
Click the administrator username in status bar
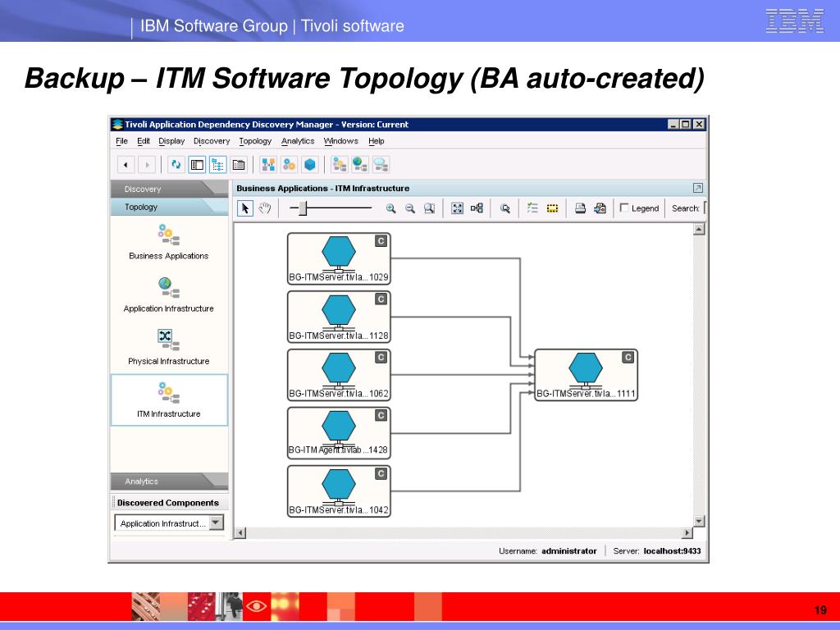click(x=569, y=550)
